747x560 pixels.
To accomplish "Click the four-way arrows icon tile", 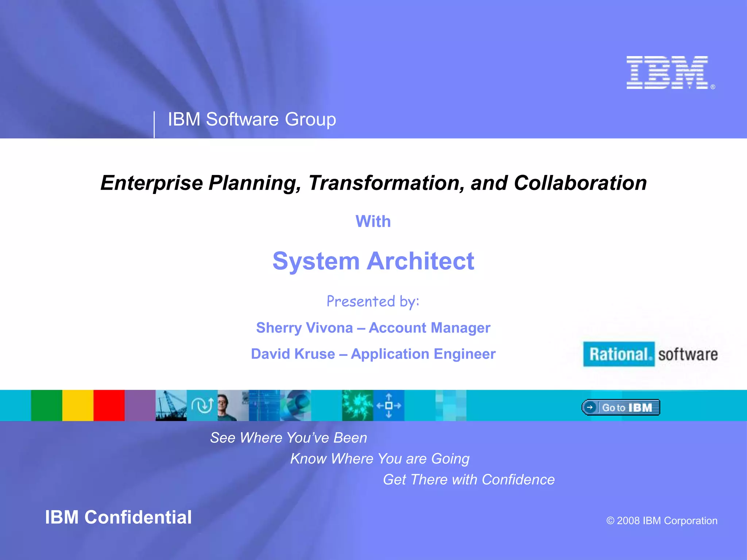I will pyautogui.click(x=388, y=405).
